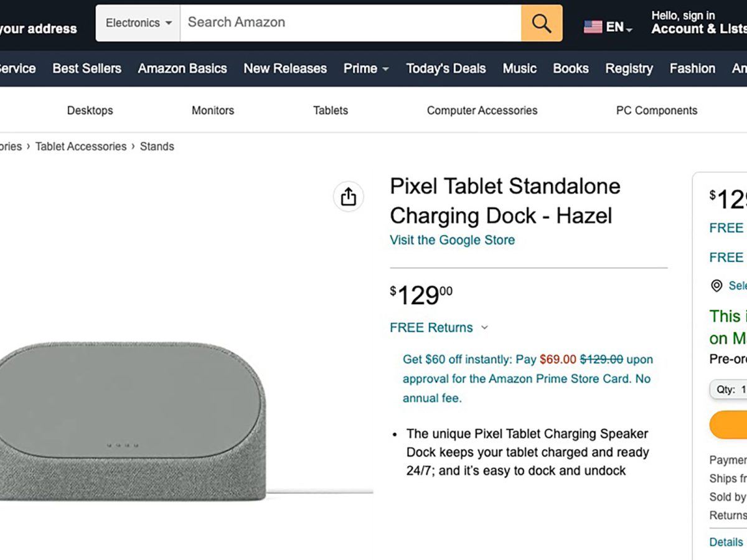The height and width of the screenshot is (560, 747).
Task: Expand the Prime menu arrow
Action: coord(385,69)
